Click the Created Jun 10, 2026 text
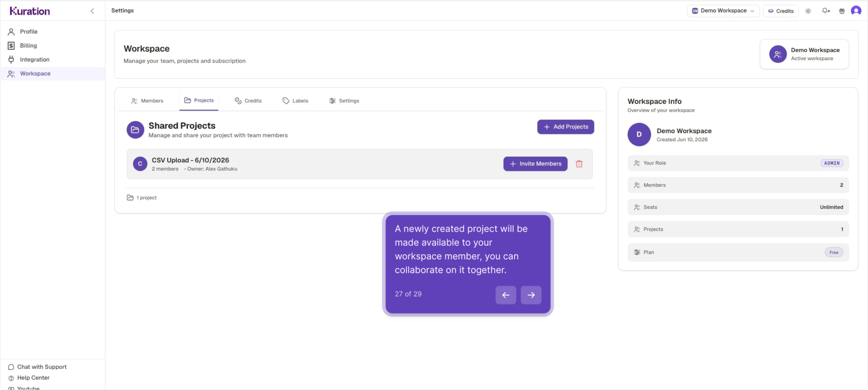868x390 pixels. 682,140
